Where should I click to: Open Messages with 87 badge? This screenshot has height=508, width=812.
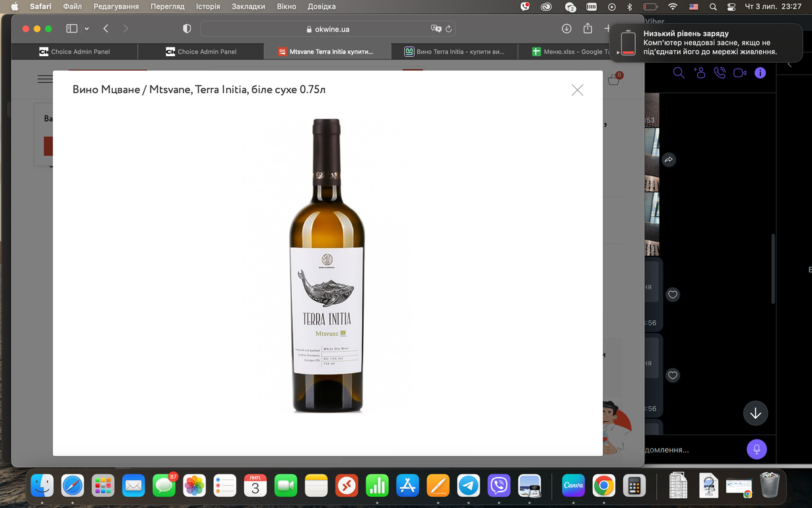pyautogui.click(x=164, y=486)
